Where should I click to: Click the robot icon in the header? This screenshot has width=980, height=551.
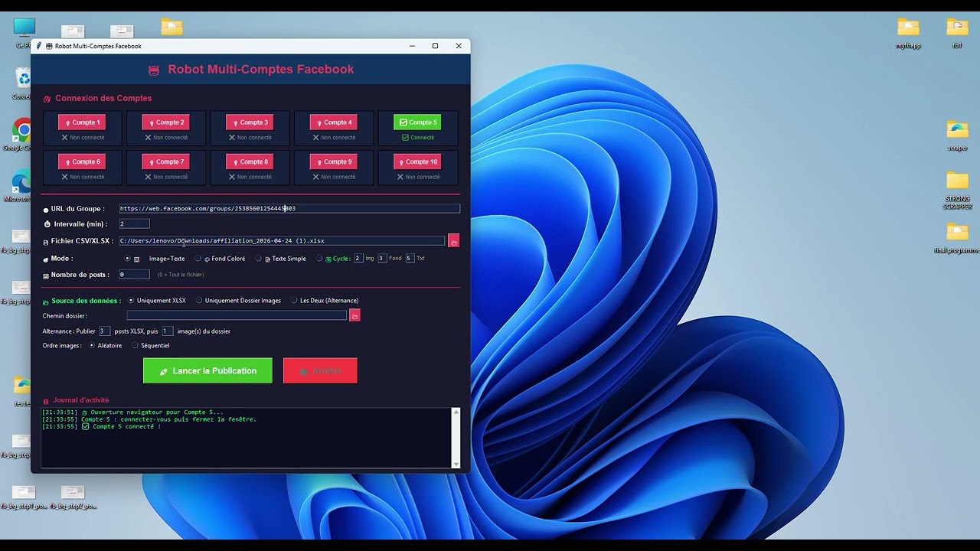(154, 70)
